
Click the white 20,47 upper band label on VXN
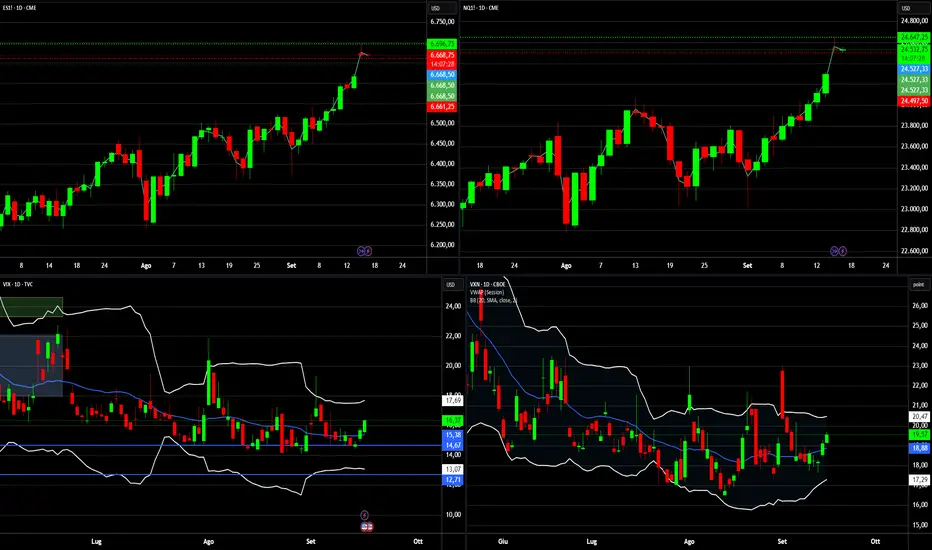919,417
